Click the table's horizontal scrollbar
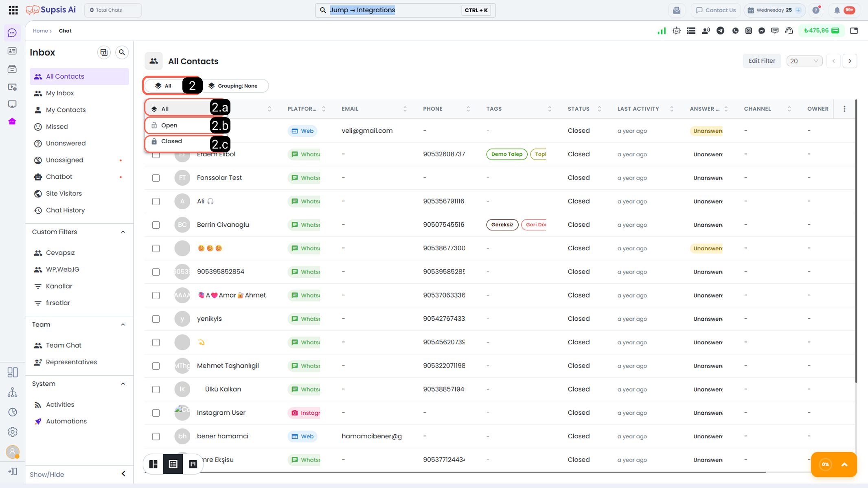The height and width of the screenshot is (488, 868). [455, 472]
